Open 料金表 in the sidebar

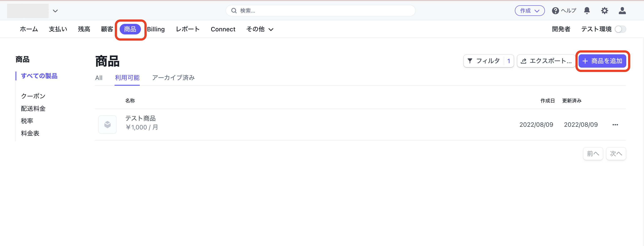coord(30,133)
